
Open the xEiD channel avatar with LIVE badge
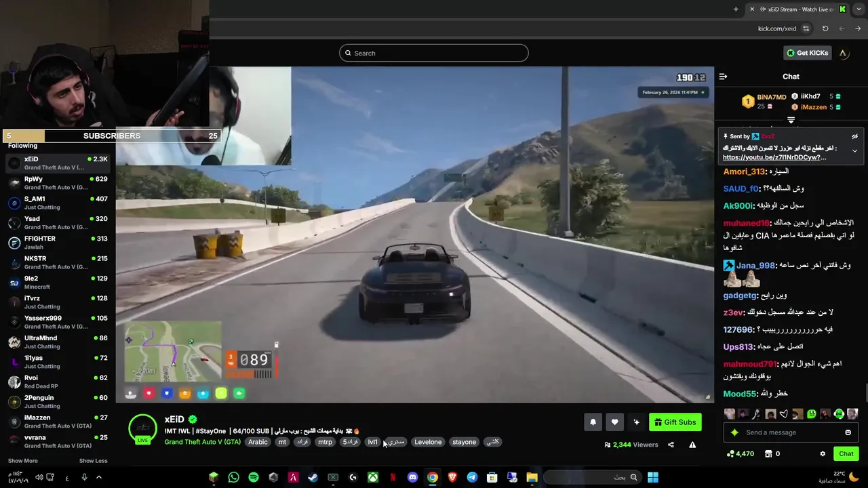tap(142, 429)
